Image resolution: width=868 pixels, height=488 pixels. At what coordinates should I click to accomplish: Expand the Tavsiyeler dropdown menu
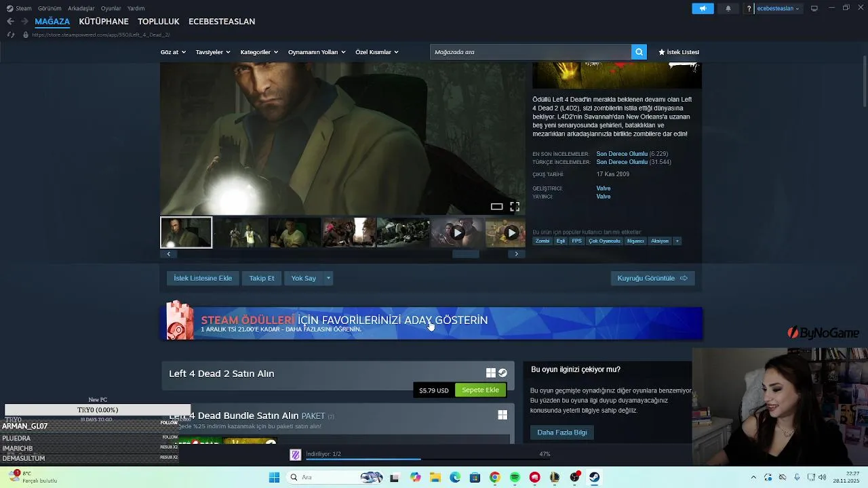[213, 52]
